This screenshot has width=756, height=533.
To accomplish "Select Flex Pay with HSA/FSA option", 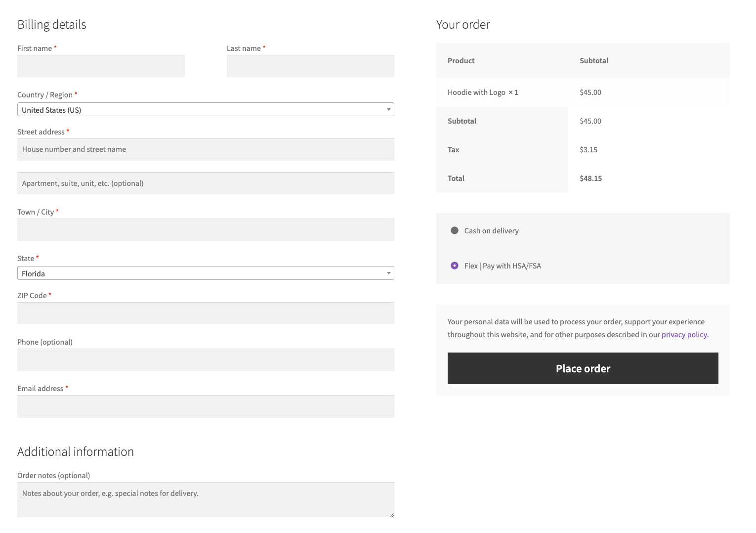I will pyautogui.click(x=455, y=266).
